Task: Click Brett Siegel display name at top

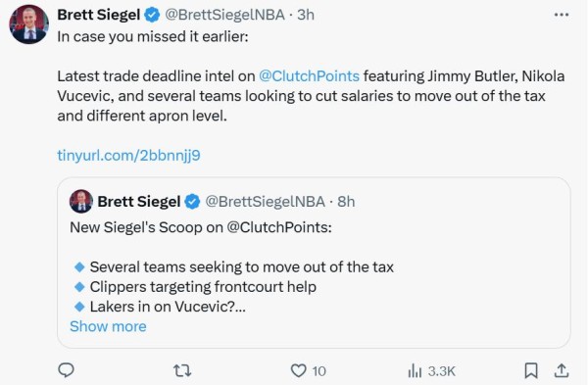Action: (99, 15)
